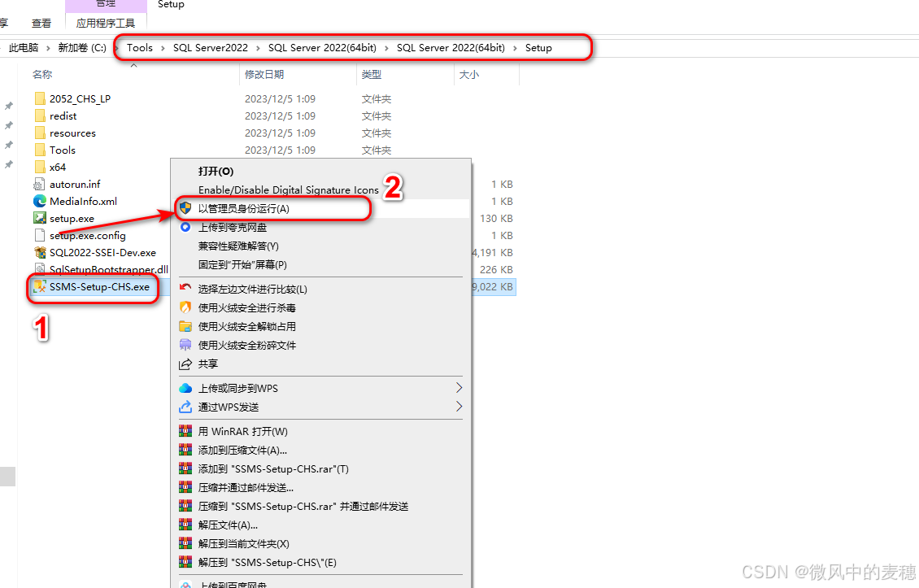Click the x64 folder icon
Viewport: 919px width, 588px height.
(40, 167)
